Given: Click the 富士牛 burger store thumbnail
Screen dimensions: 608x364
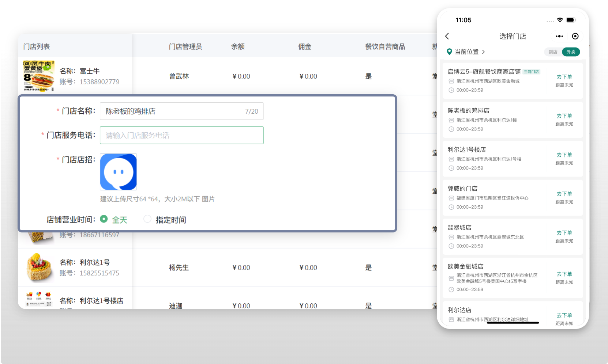Looking at the screenshot, I should point(39,76).
